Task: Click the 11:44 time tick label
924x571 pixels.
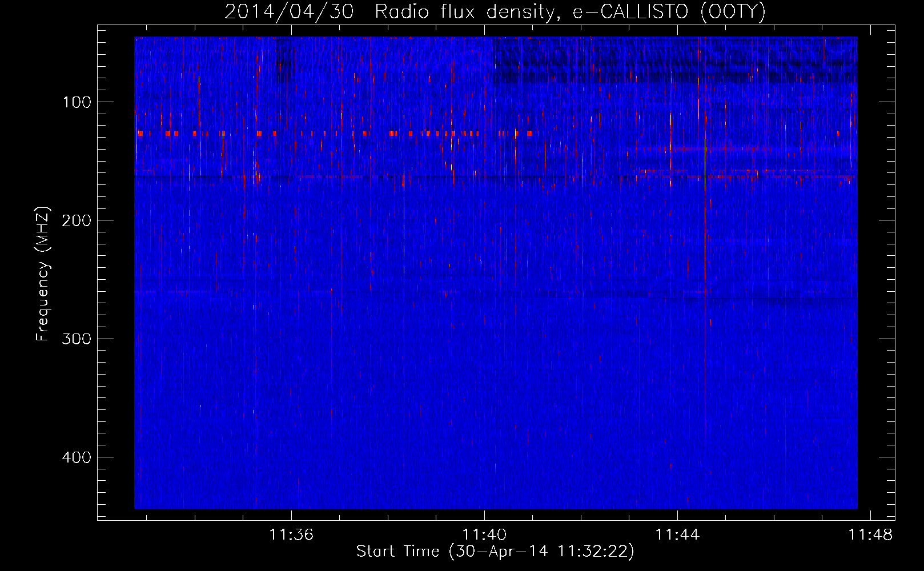Action: pos(677,535)
